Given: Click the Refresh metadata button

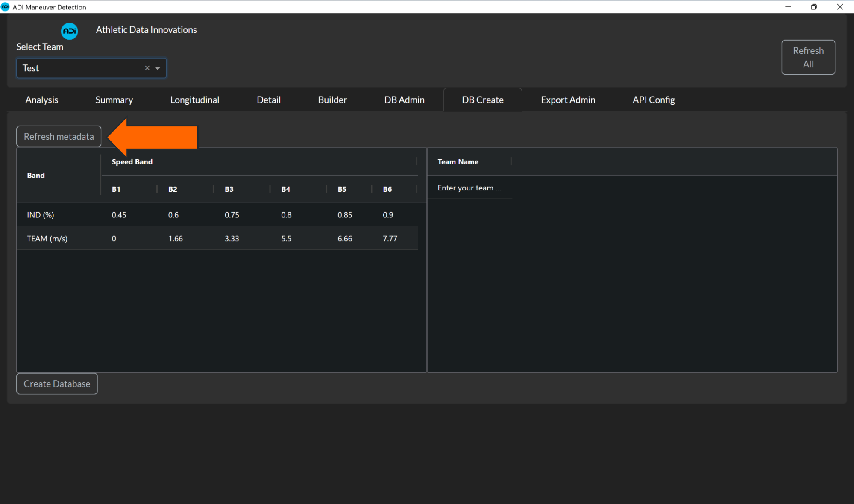Looking at the screenshot, I should [59, 136].
